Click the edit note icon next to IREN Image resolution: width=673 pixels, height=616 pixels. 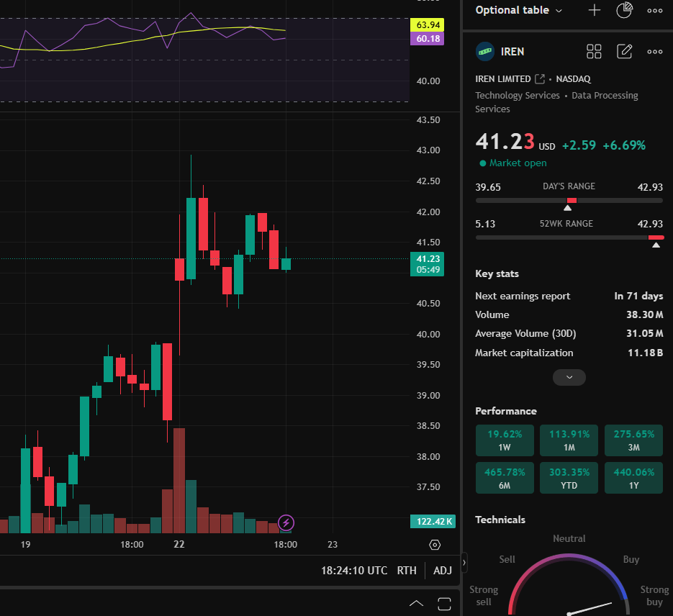624,52
